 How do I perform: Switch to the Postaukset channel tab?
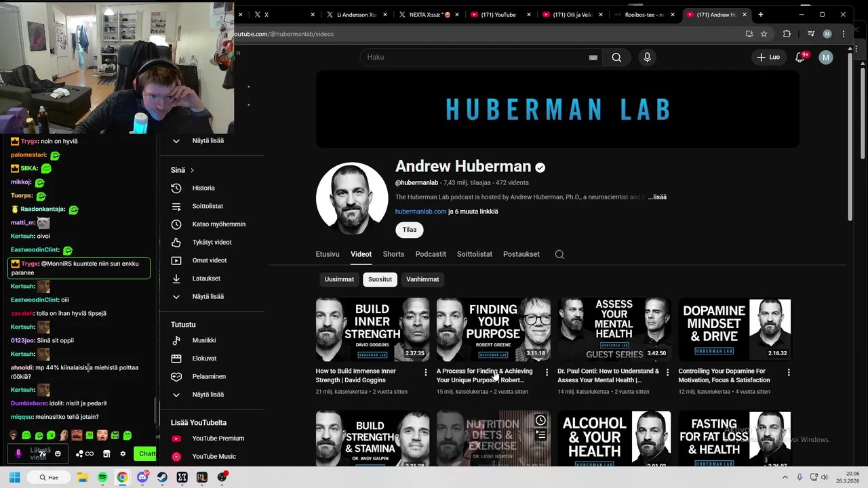[x=521, y=254]
